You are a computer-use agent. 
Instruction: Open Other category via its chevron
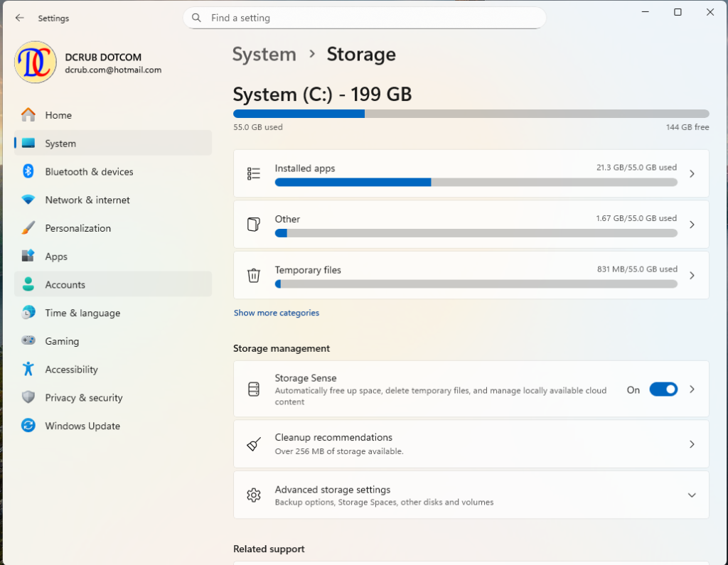[692, 225]
